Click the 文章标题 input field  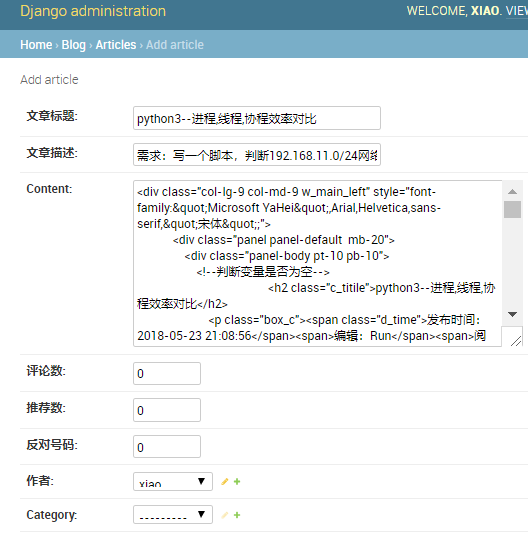point(257,118)
